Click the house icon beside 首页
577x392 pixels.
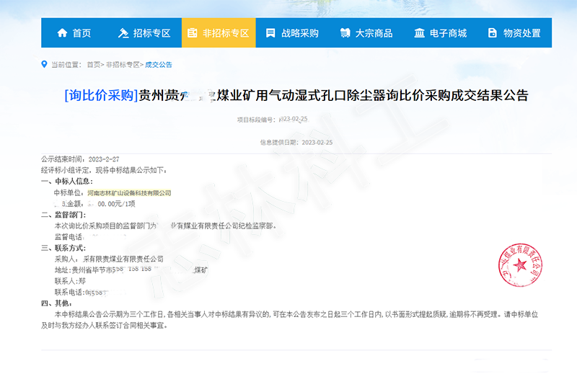click(62, 33)
